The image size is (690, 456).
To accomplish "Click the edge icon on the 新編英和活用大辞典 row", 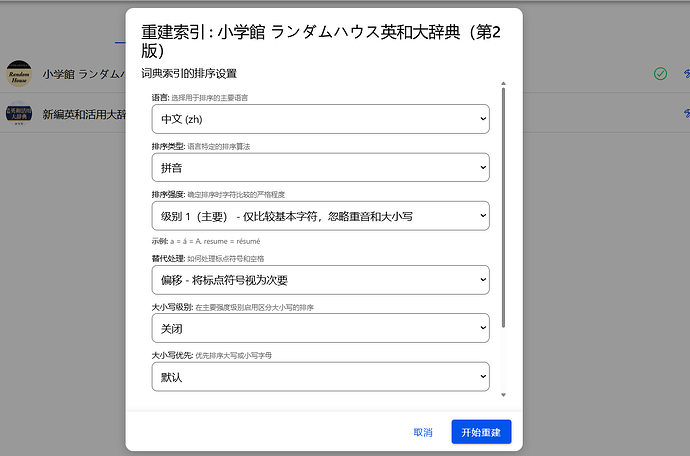I will click(686, 115).
